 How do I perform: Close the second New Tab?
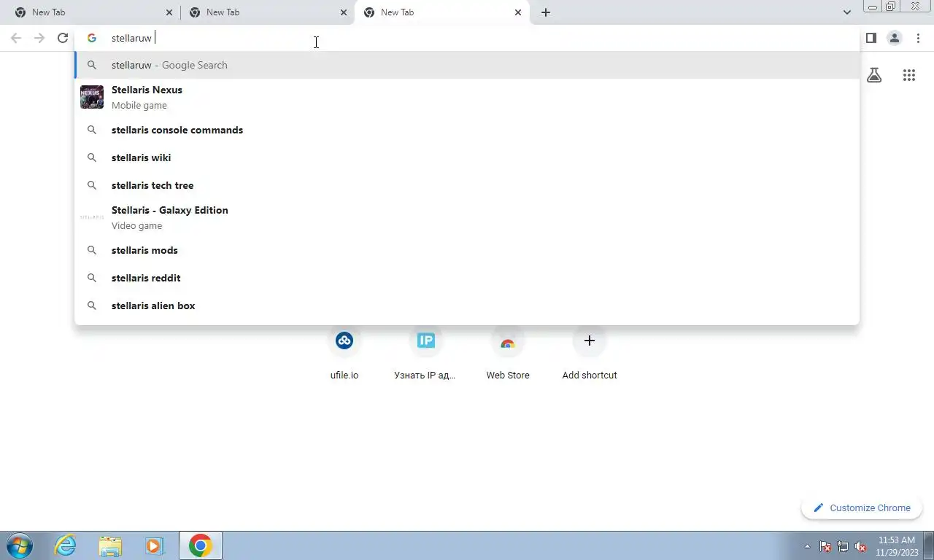(x=344, y=12)
